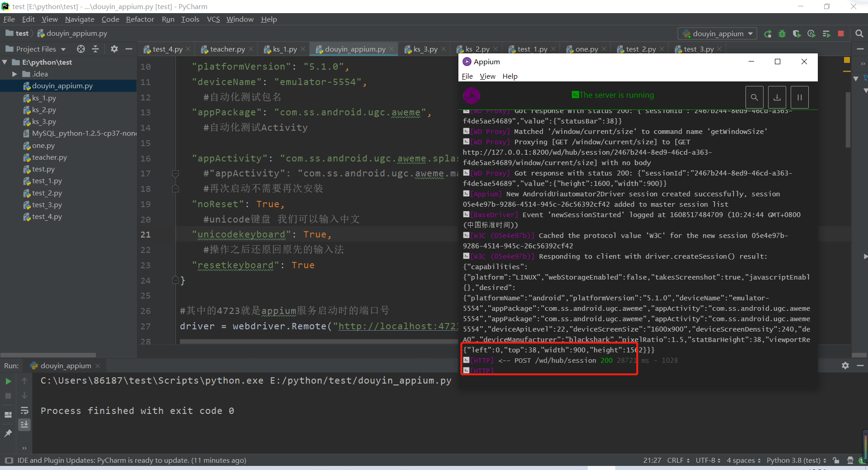Select MySQL_python wheel file in project tree

point(80,133)
